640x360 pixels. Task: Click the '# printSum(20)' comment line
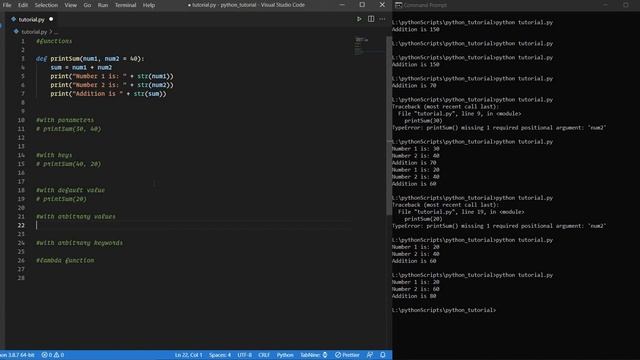click(x=61, y=199)
